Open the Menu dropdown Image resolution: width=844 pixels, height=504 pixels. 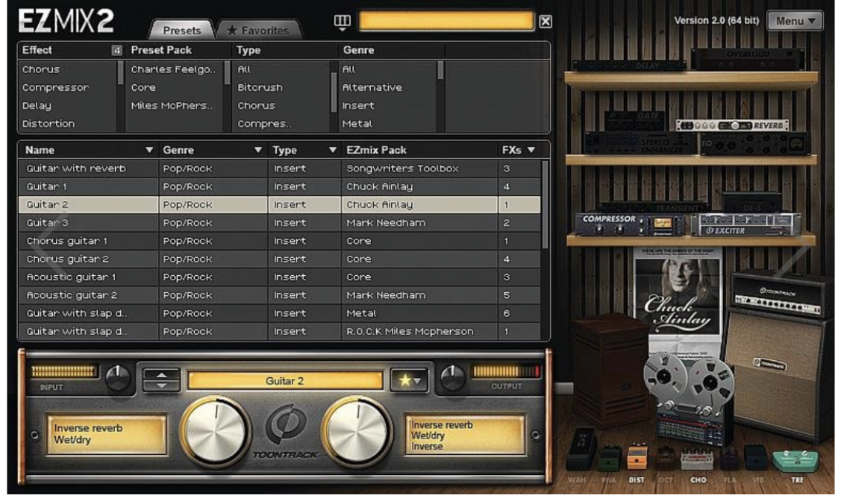[795, 21]
